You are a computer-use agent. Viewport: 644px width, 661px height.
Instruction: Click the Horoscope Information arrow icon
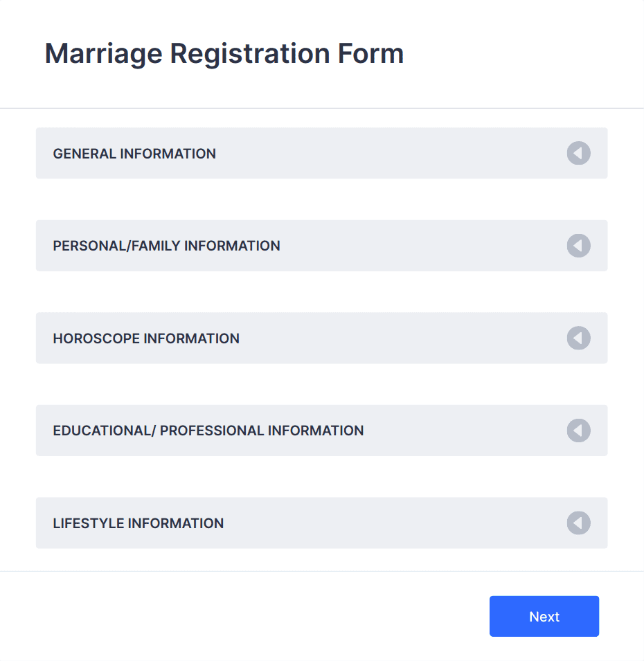coord(578,338)
